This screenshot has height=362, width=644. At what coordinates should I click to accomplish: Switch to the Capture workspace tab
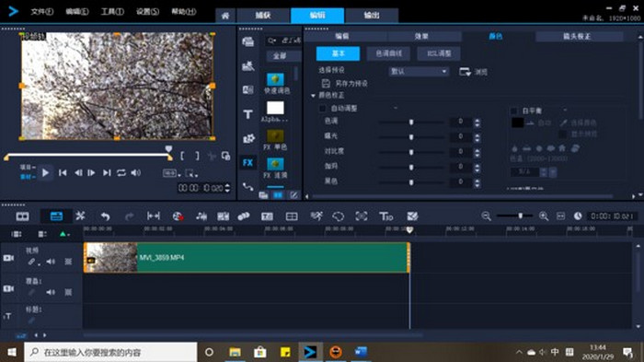pyautogui.click(x=263, y=16)
